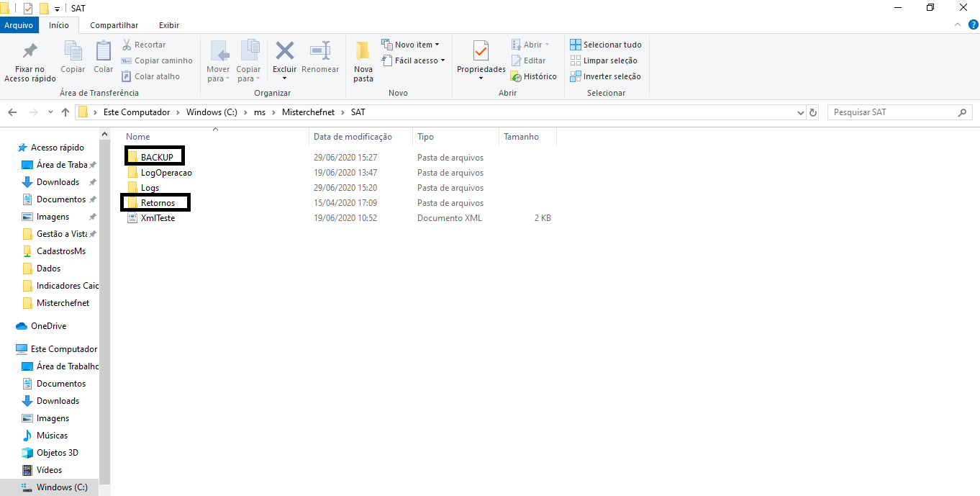Open the Novo item dropdown
The height and width of the screenshot is (496, 980).
tap(410, 45)
